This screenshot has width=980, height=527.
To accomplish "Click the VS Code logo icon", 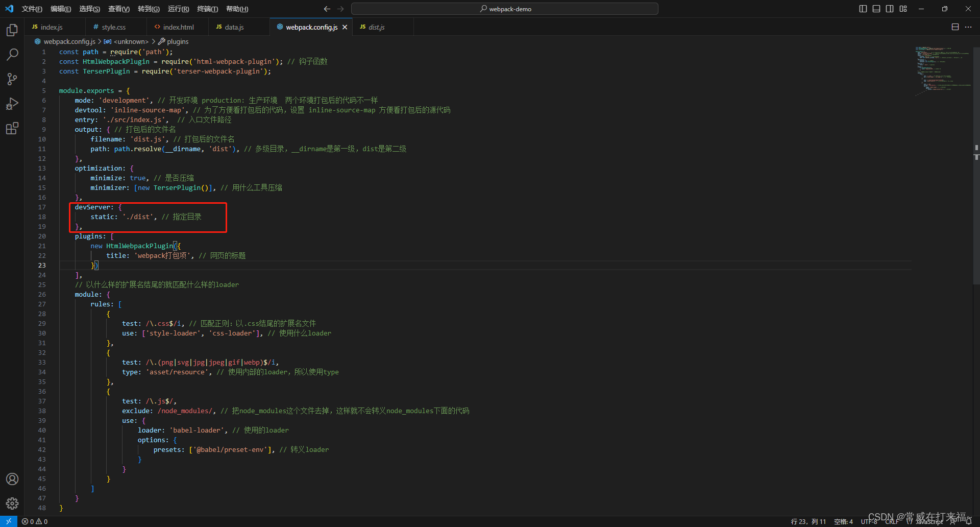I will coord(9,9).
